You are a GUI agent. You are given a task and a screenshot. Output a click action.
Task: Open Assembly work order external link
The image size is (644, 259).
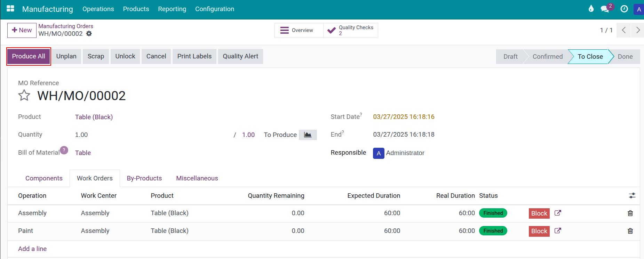[x=558, y=213]
